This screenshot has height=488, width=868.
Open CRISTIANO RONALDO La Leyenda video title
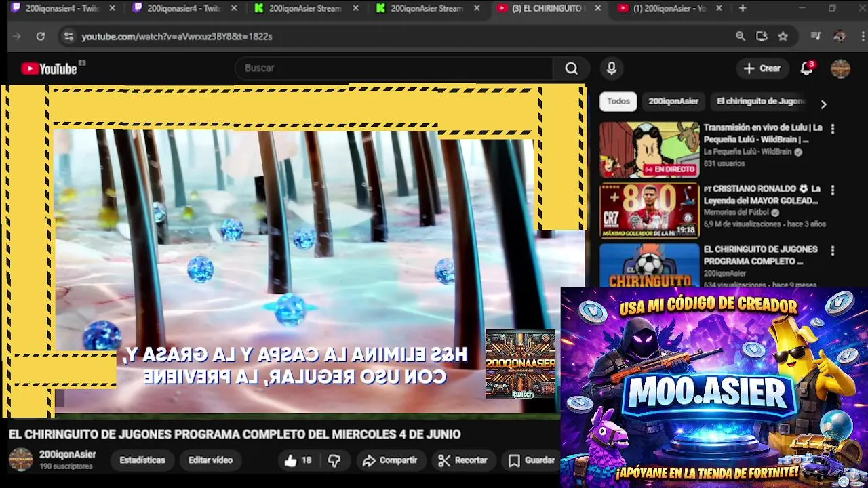762,195
